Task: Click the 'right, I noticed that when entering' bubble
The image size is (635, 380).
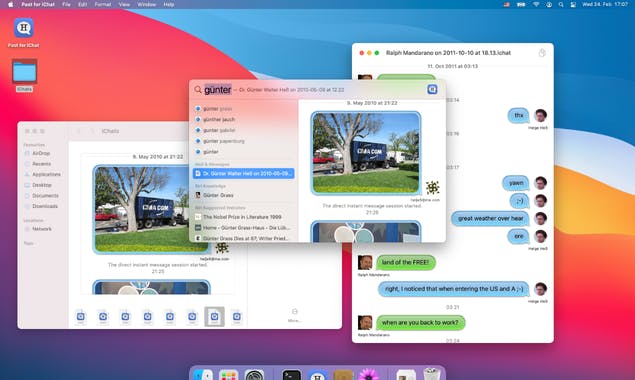Action: 454,289
